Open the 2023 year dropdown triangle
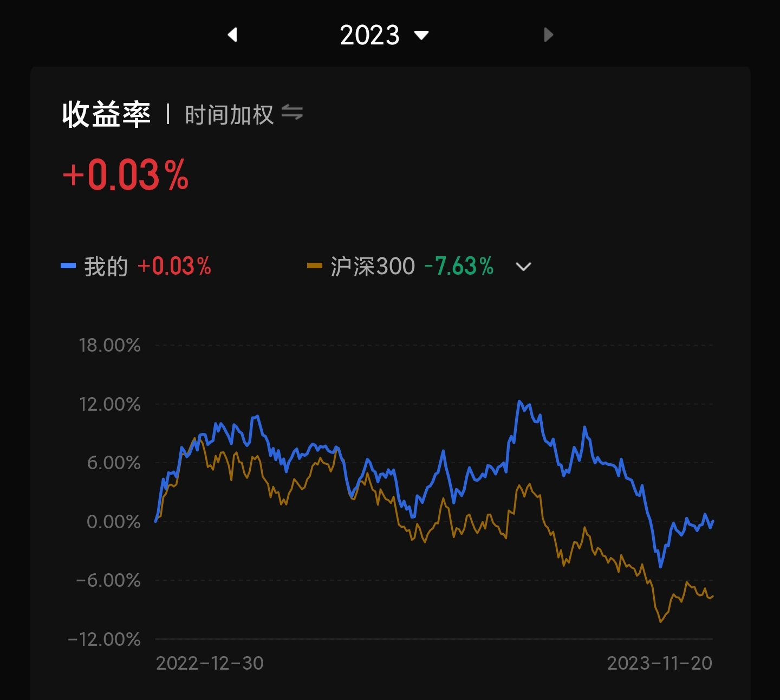The width and height of the screenshot is (780, 700). click(421, 36)
